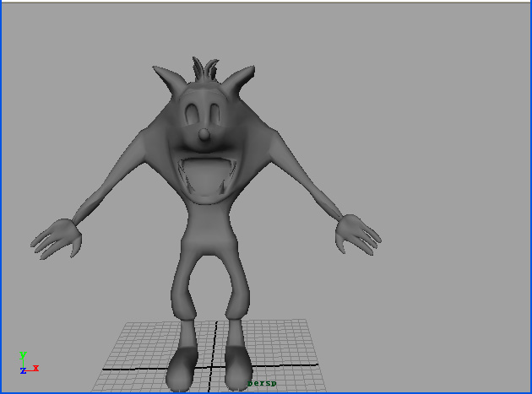Select the character's torso
532x394 pixels.
(x=209, y=229)
